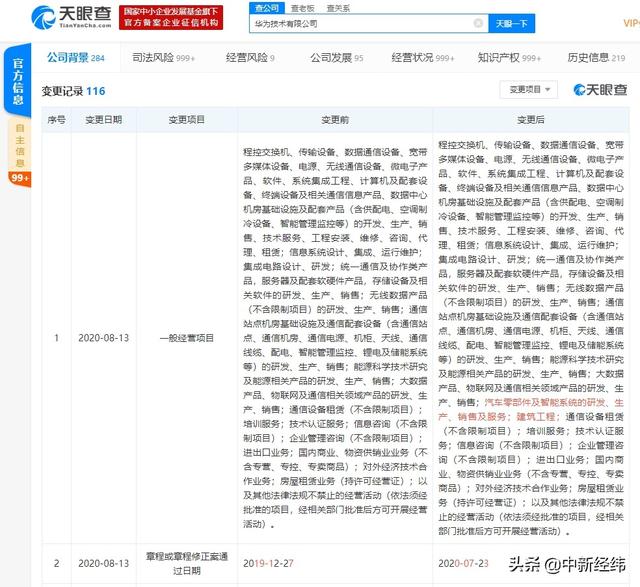This screenshot has height=587, width=640.
Task: Select the 查公司 search tab
Action: pos(267,8)
